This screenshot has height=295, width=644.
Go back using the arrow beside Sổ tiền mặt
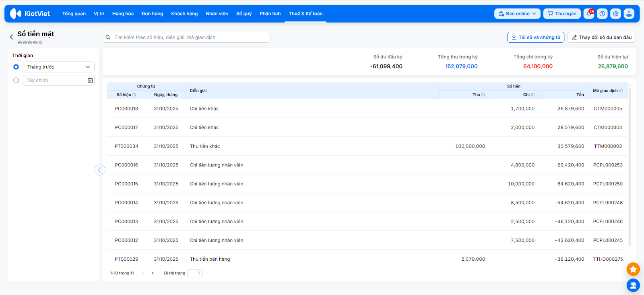[x=11, y=37]
